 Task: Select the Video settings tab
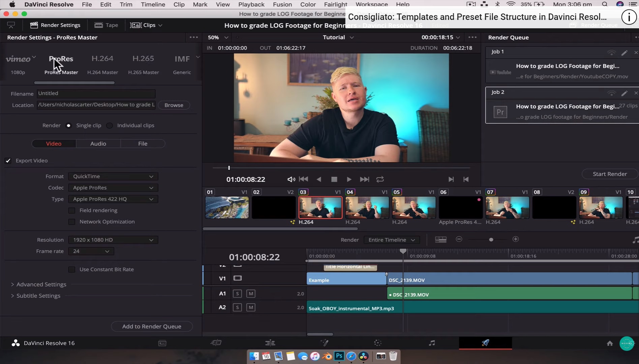[x=54, y=144]
